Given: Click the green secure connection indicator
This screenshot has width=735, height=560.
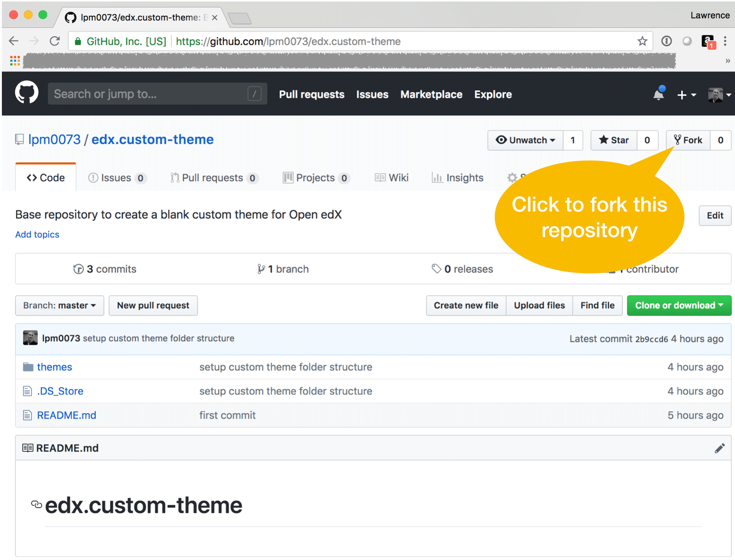Looking at the screenshot, I should (x=78, y=41).
